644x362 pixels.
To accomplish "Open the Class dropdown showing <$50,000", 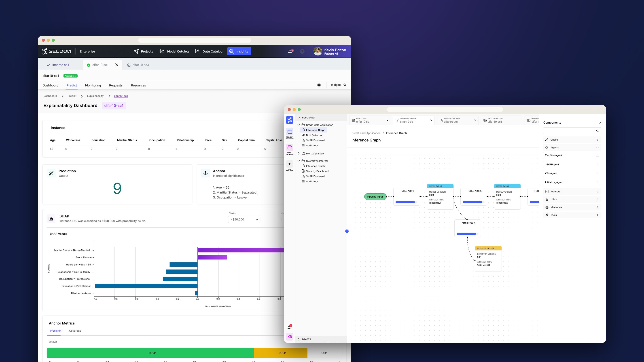I will point(244,219).
